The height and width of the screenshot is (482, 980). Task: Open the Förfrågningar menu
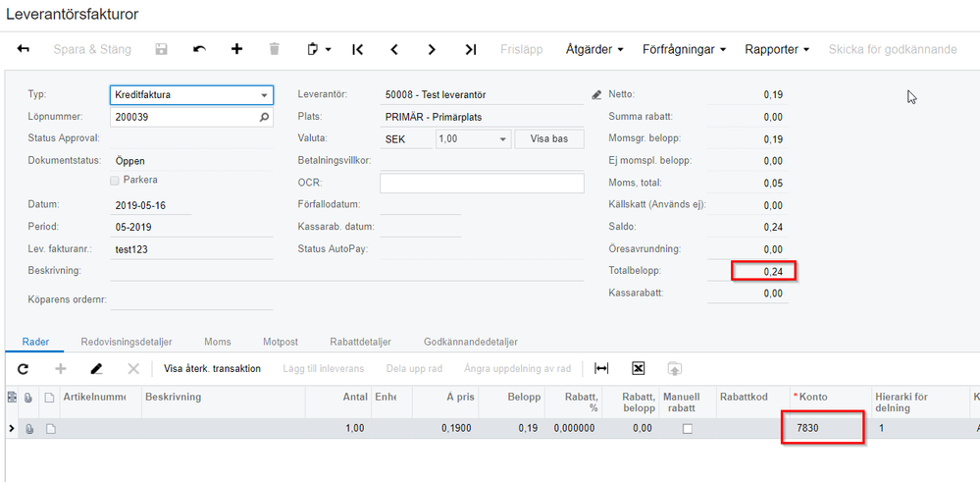click(685, 49)
